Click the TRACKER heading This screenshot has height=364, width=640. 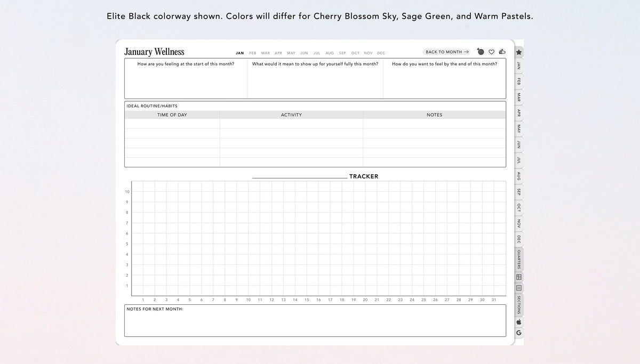[364, 176]
